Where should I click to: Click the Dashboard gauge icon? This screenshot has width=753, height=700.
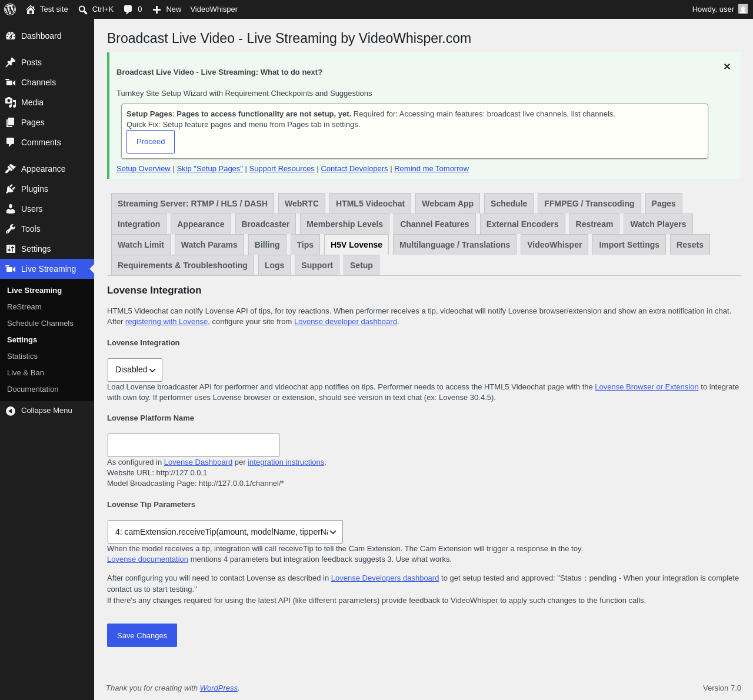point(11,36)
